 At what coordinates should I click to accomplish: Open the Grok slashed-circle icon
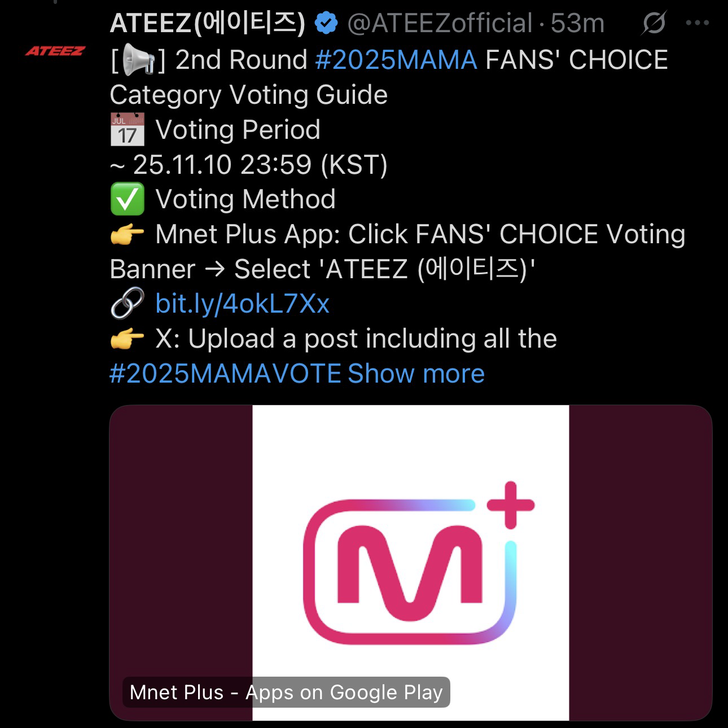pos(654,23)
